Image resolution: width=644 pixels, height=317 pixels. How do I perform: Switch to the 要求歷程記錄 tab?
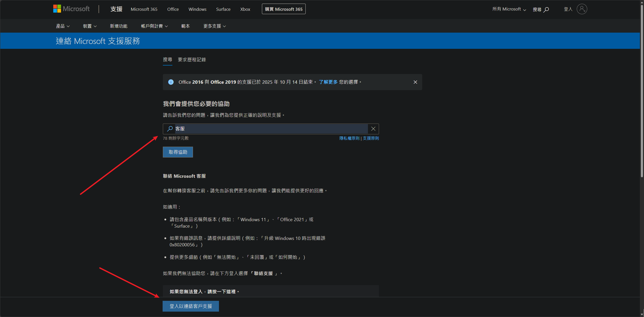click(192, 60)
